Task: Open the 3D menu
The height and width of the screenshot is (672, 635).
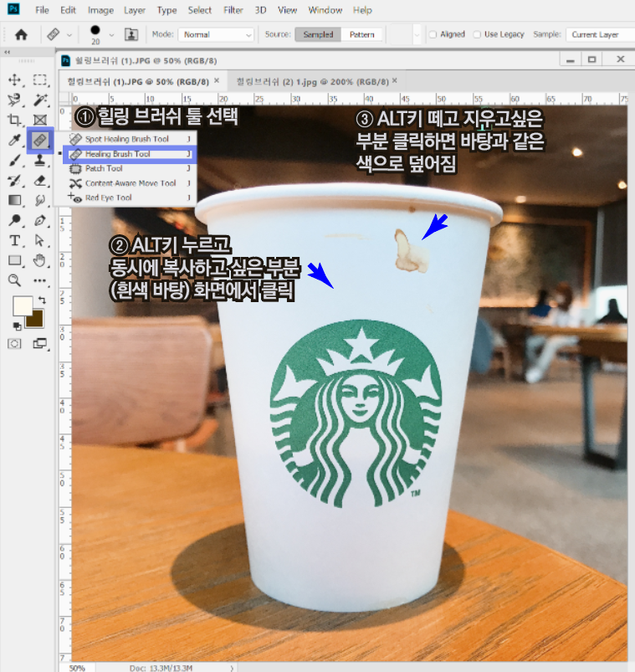Action: tap(260, 10)
